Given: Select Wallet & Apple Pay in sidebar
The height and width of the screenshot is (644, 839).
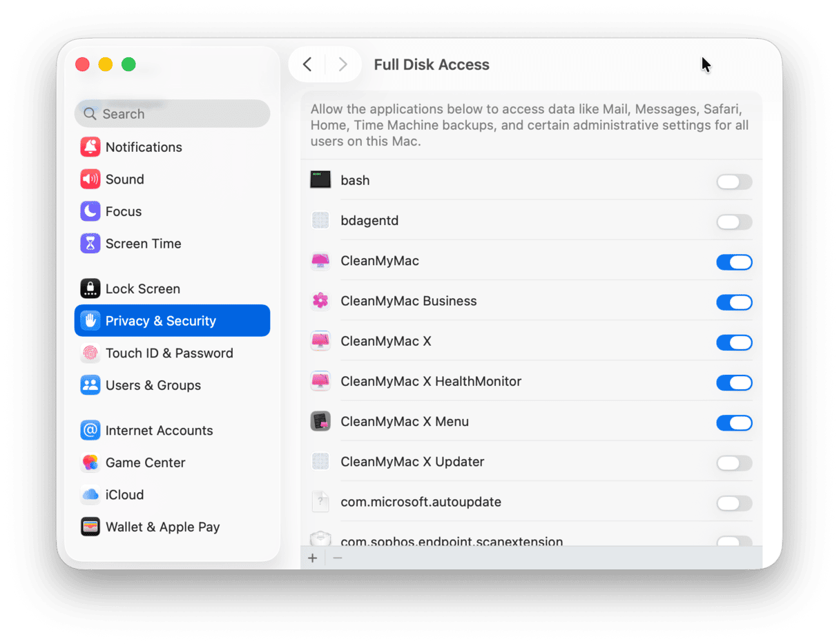Looking at the screenshot, I should (172, 527).
